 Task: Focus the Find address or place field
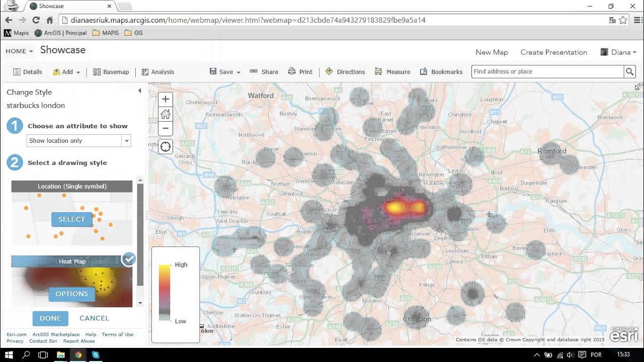tap(547, 71)
